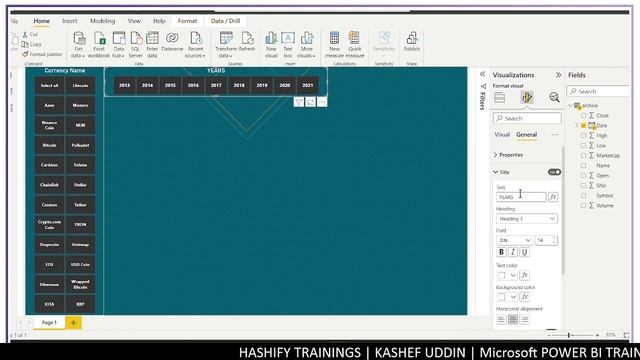This screenshot has width=640, height=360.
Task: Open the fx button beside Title text
Action: [x=553, y=197]
